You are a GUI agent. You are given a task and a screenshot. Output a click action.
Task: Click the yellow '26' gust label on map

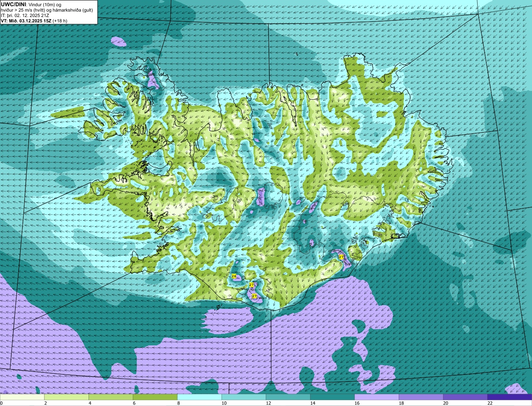point(234,276)
